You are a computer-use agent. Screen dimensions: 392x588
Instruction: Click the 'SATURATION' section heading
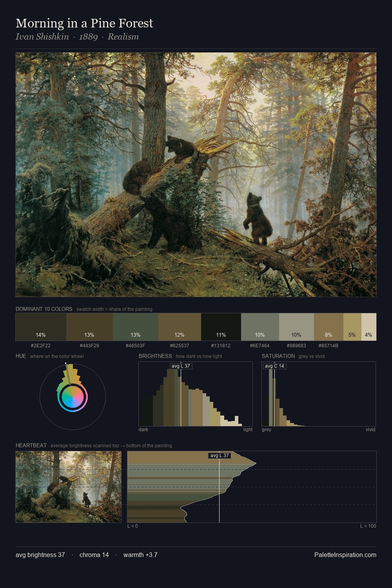pyautogui.click(x=278, y=356)
